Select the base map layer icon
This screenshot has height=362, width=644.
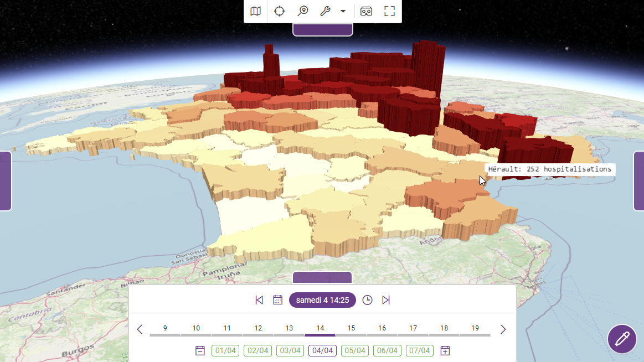click(255, 11)
